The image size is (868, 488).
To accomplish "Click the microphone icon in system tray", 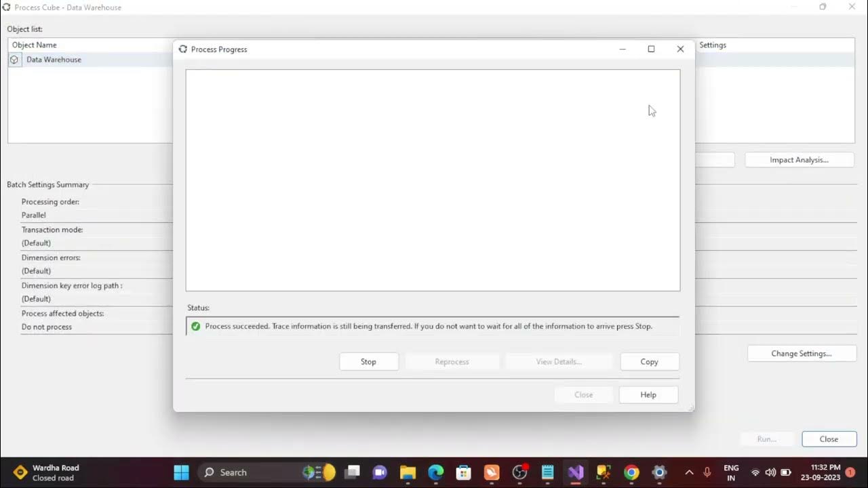I will click(x=707, y=472).
